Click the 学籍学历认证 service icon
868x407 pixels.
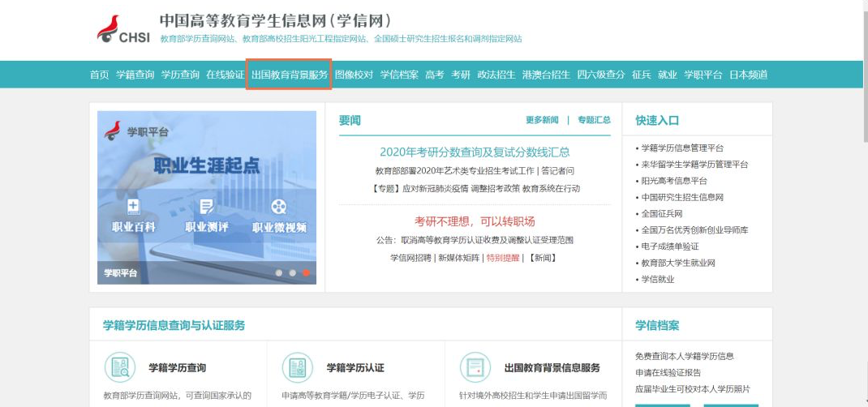pyautogui.click(x=297, y=367)
